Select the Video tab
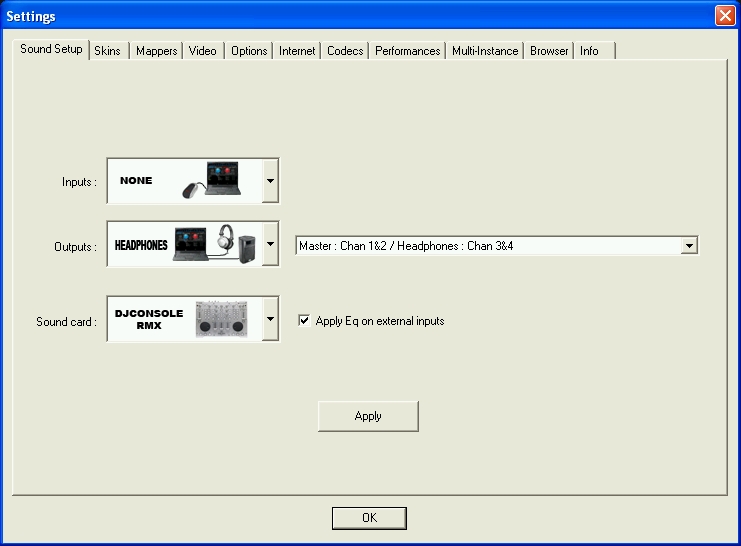741x546 pixels. click(203, 51)
